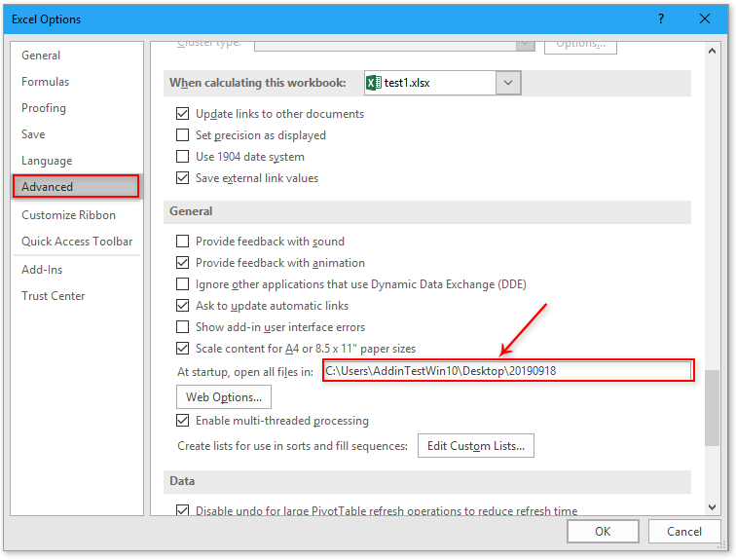Click the General section heading
This screenshot has height=560, width=736.
(191, 211)
